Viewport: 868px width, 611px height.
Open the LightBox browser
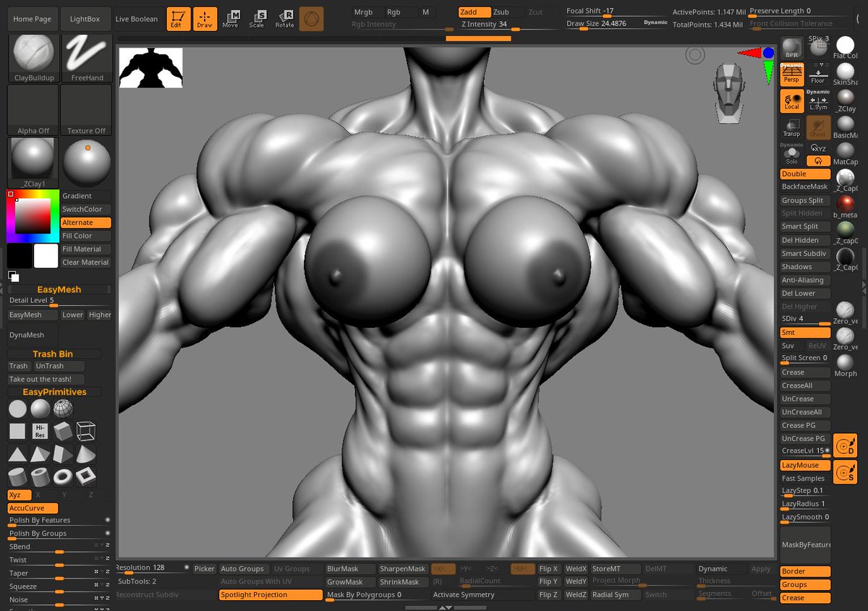coord(85,19)
